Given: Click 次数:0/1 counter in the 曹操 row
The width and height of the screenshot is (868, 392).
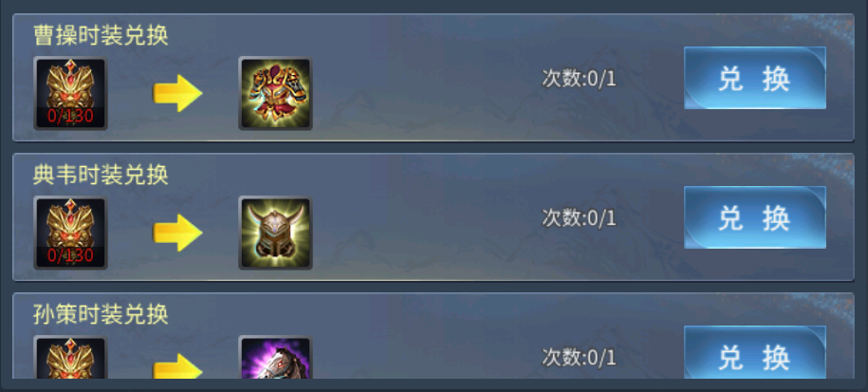Looking at the screenshot, I should click(x=579, y=79).
